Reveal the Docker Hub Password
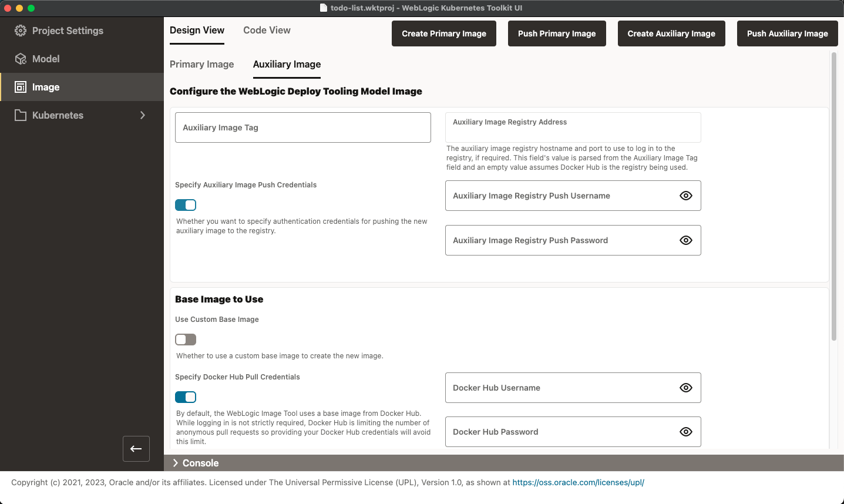Viewport: 844px width, 504px height. pyautogui.click(x=686, y=432)
